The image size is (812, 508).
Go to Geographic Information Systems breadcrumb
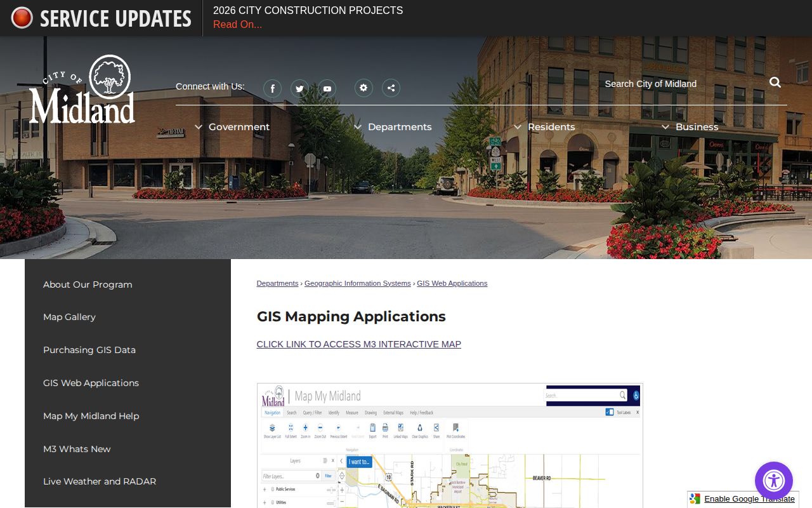pos(358,283)
